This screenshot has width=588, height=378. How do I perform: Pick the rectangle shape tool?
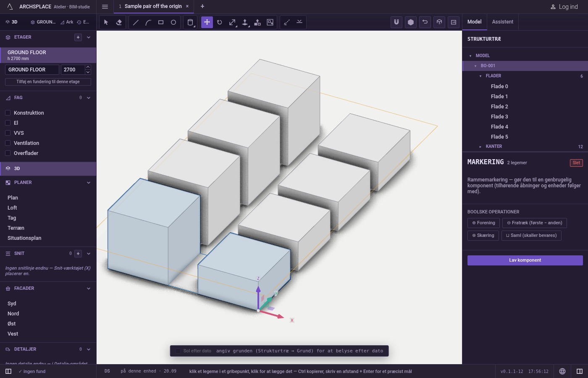tap(161, 22)
